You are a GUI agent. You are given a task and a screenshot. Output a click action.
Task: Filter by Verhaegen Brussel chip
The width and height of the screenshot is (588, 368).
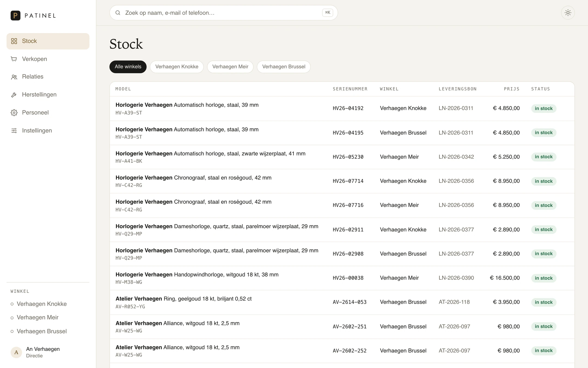click(x=284, y=67)
